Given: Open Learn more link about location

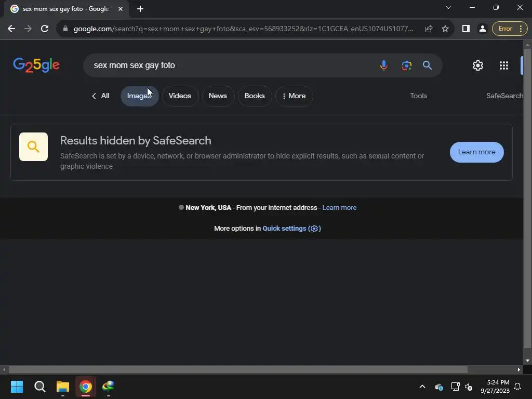Looking at the screenshot, I should pos(339,208).
